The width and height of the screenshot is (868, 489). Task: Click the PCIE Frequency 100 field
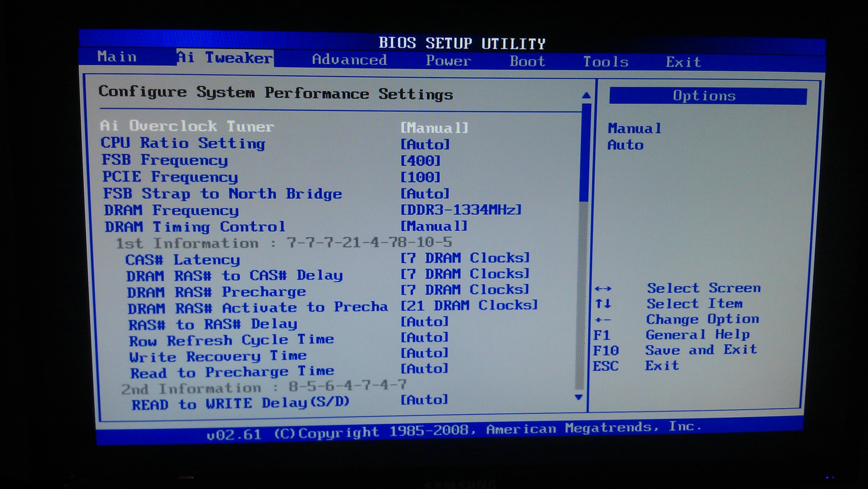(420, 177)
